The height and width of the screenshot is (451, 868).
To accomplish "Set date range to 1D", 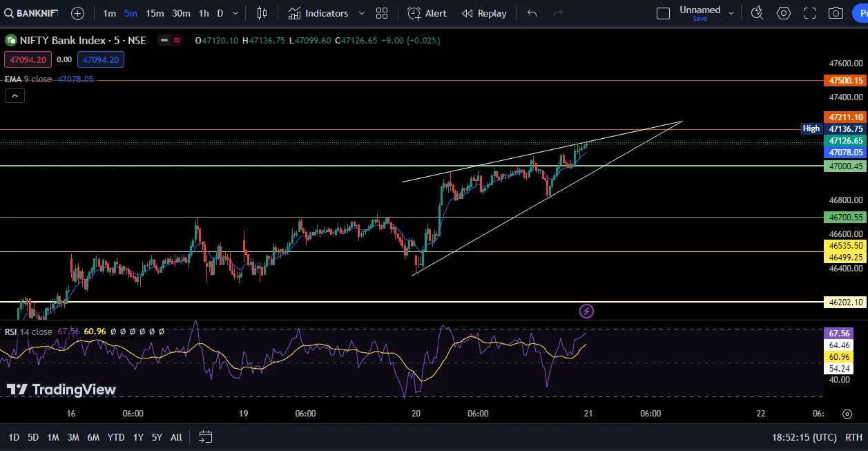I will pos(14,437).
